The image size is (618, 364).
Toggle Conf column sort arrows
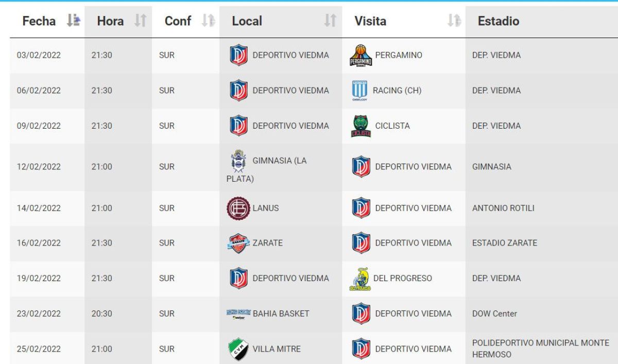point(208,21)
